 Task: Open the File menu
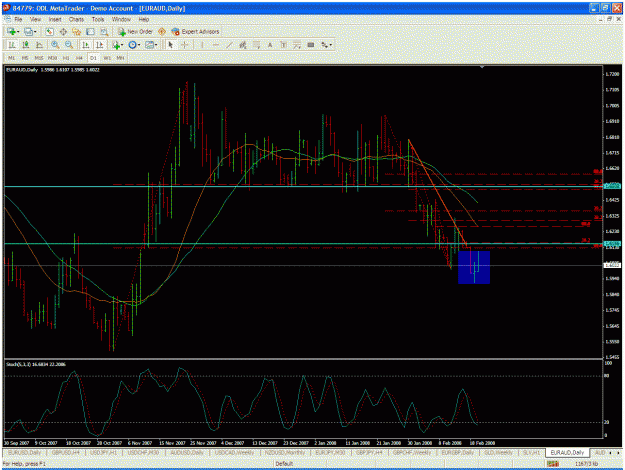coord(18,19)
